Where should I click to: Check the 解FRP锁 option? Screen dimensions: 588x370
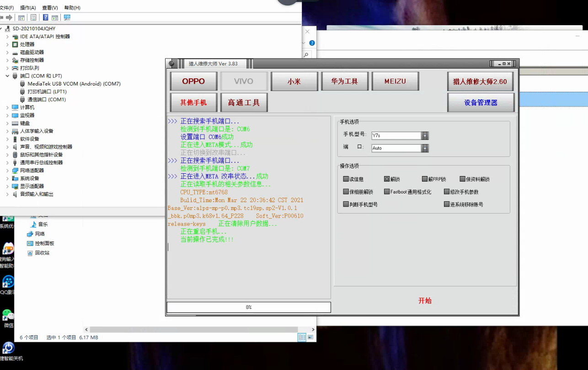(425, 179)
